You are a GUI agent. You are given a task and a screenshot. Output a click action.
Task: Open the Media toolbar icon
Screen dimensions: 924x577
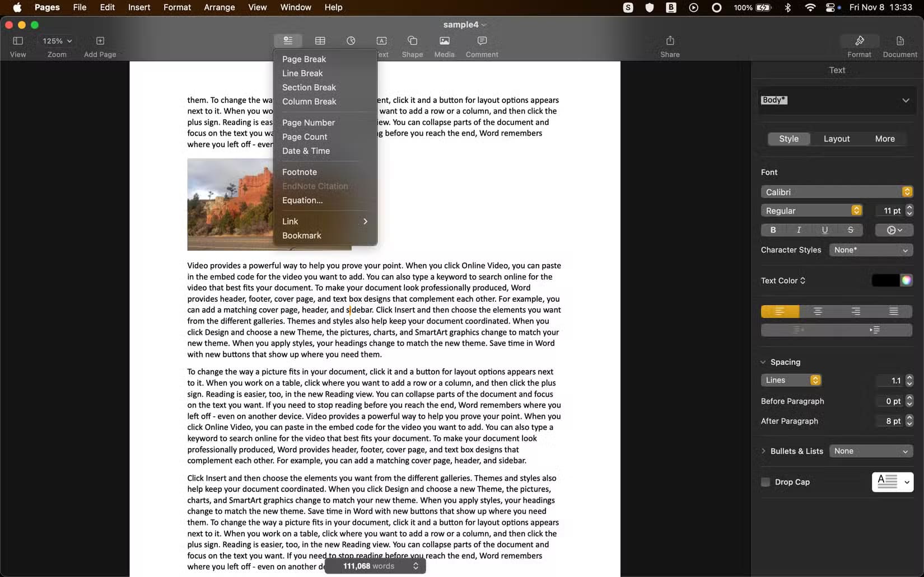pyautogui.click(x=445, y=40)
